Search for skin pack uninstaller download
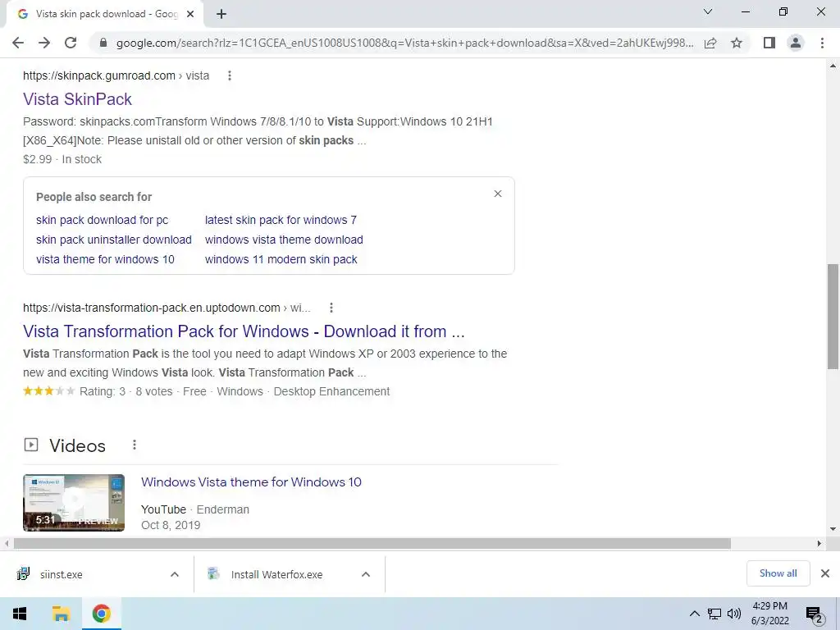Screen dimensions: 840x630 pyautogui.click(x=113, y=240)
